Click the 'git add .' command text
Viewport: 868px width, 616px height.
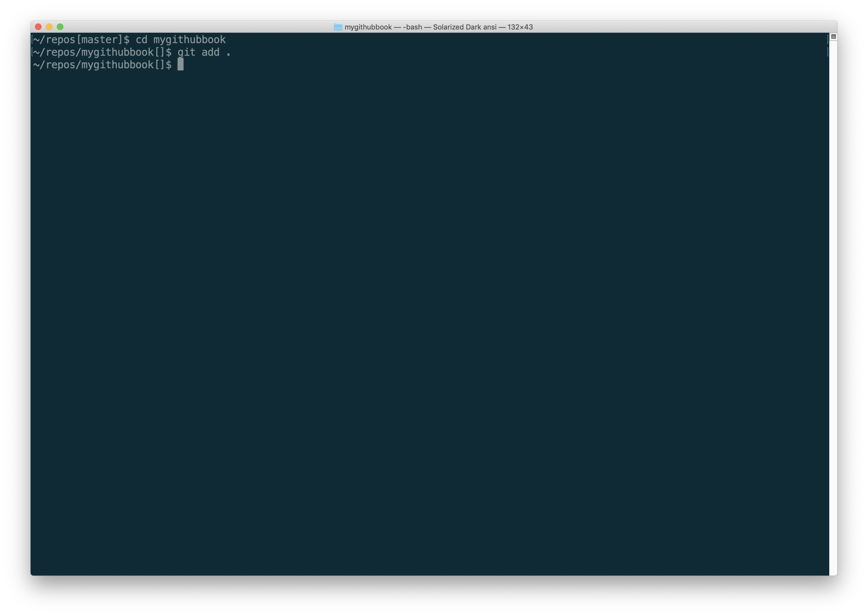[204, 52]
